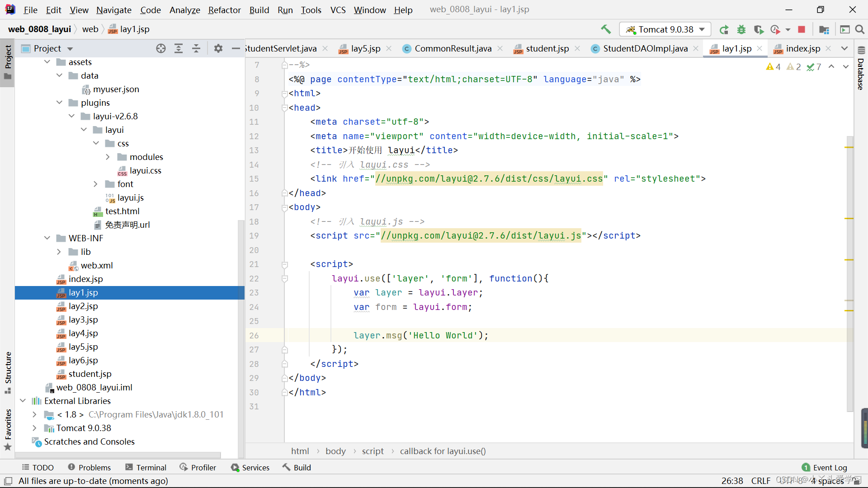Screen dimensions: 868x488
Task: Expand the modules folder
Action: (108, 157)
